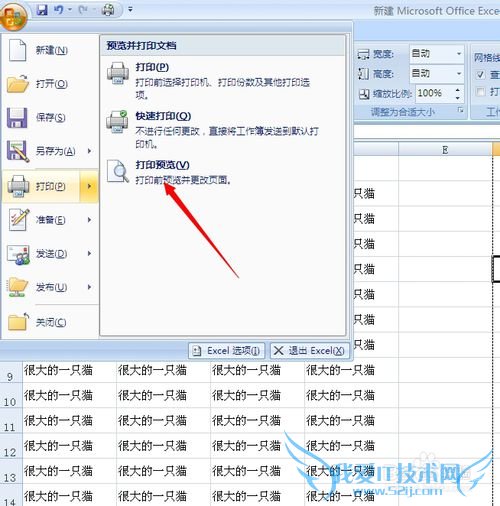Increase 缩放比例 with the up spinner
Viewport: 500px width, 506px height.
[x=458, y=89]
